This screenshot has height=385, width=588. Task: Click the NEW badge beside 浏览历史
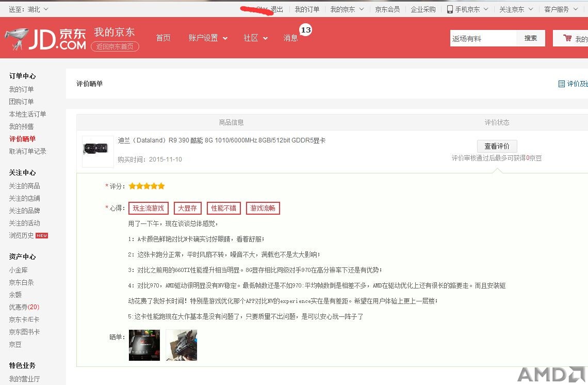42,236
